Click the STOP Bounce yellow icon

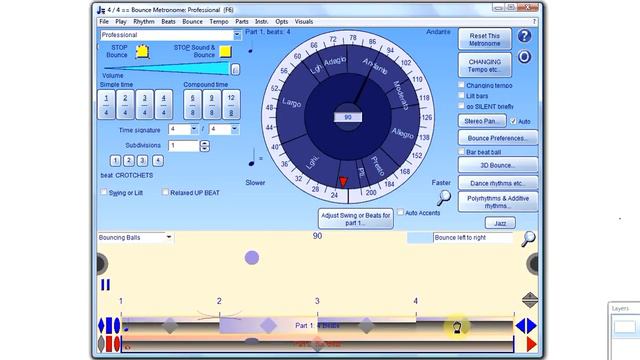click(142, 51)
